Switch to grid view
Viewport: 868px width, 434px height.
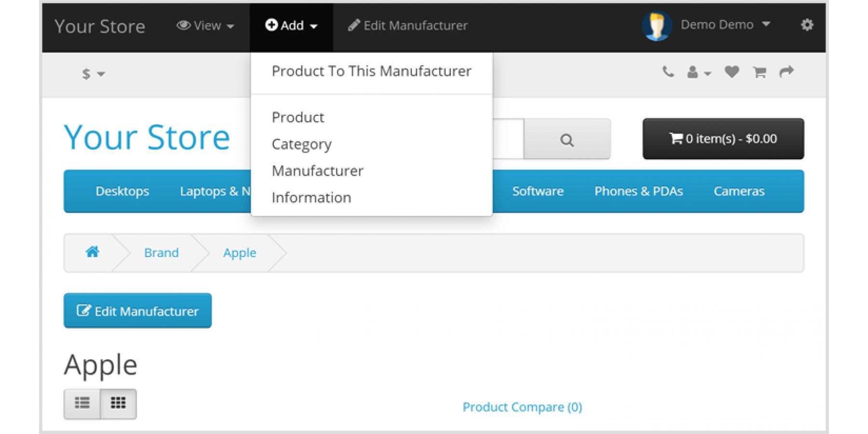coord(119,403)
